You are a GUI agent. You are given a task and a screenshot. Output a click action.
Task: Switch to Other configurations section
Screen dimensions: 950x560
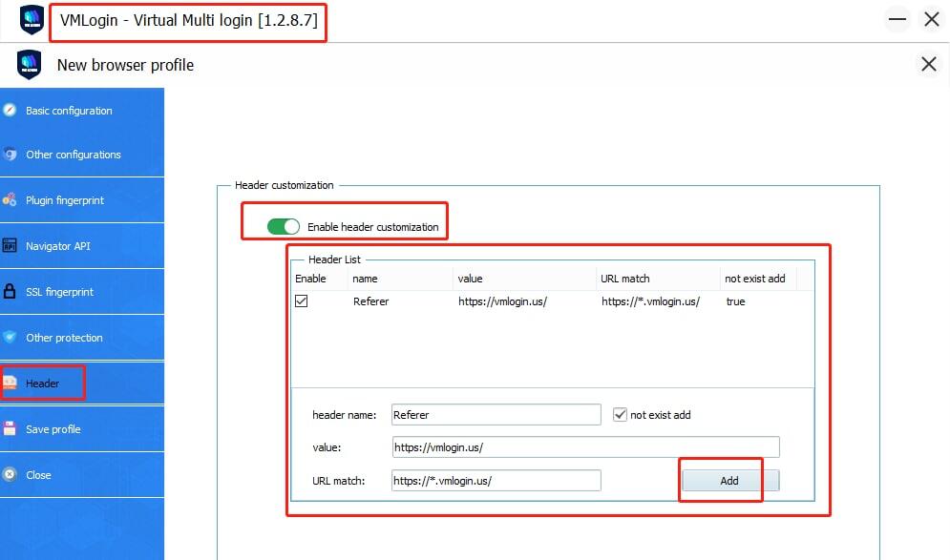pos(73,155)
